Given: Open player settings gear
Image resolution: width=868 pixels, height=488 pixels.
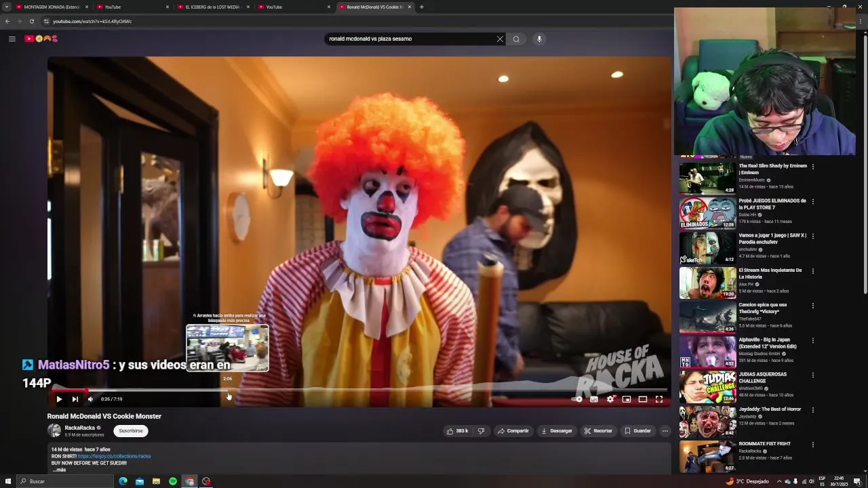Looking at the screenshot, I should point(610,399).
